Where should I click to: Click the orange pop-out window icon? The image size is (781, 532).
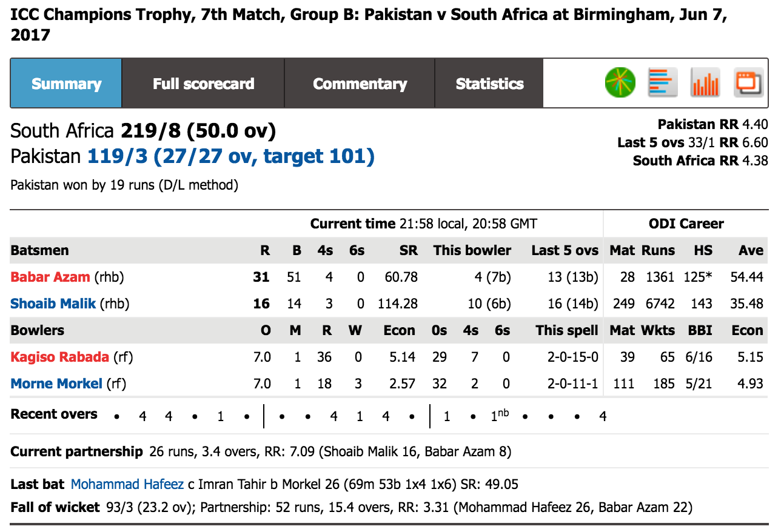[x=748, y=82]
